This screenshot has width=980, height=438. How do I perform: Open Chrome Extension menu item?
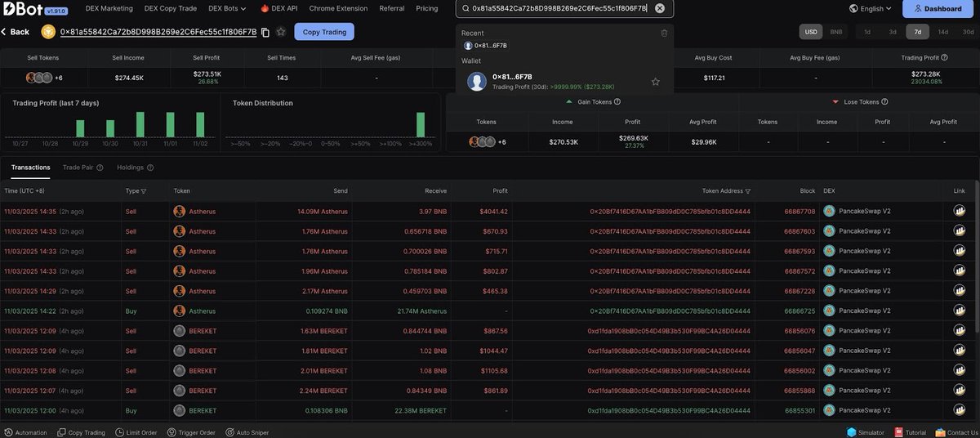point(339,8)
